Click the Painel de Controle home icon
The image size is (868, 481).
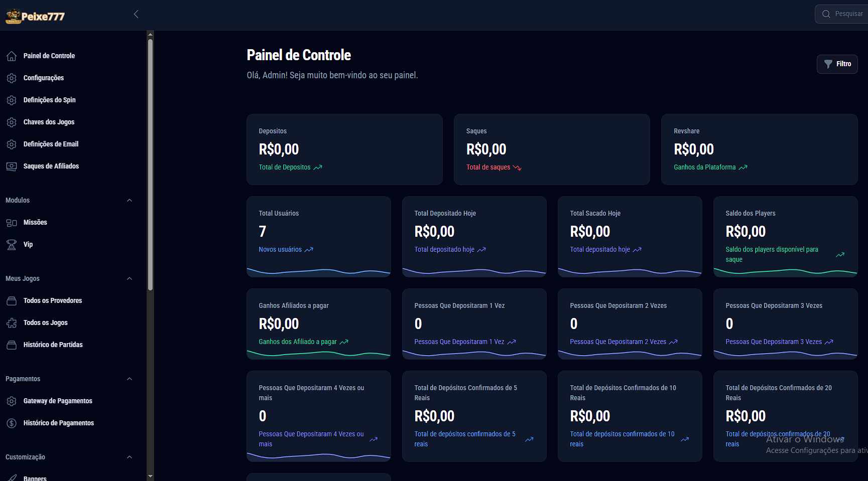coord(12,56)
